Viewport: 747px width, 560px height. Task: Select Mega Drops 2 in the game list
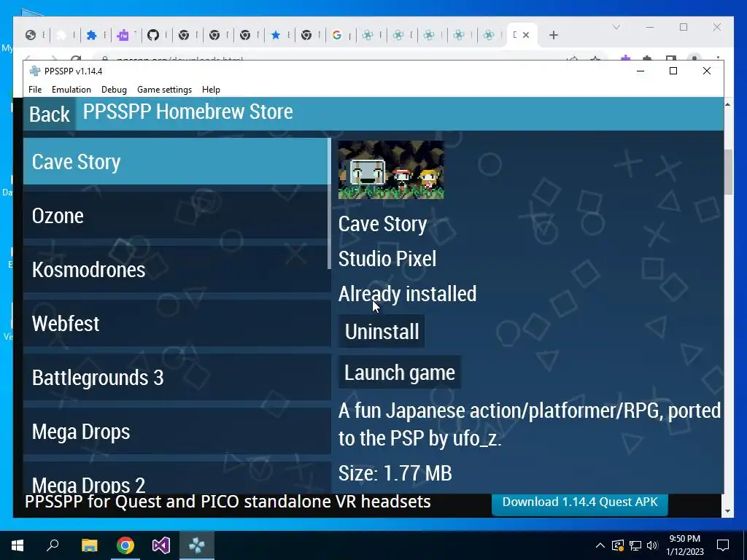coord(176,478)
